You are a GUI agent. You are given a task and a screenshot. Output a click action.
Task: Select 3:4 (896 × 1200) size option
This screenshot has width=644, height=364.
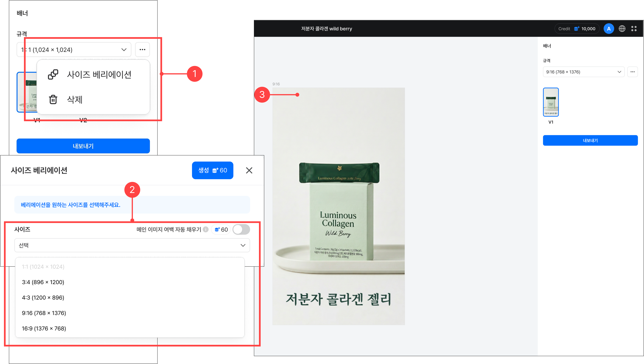(130, 282)
